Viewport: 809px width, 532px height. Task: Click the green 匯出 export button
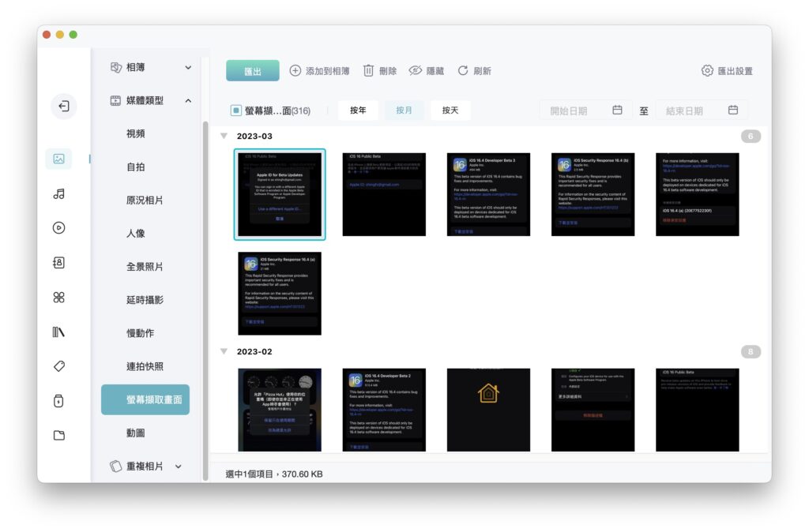coord(253,70)
